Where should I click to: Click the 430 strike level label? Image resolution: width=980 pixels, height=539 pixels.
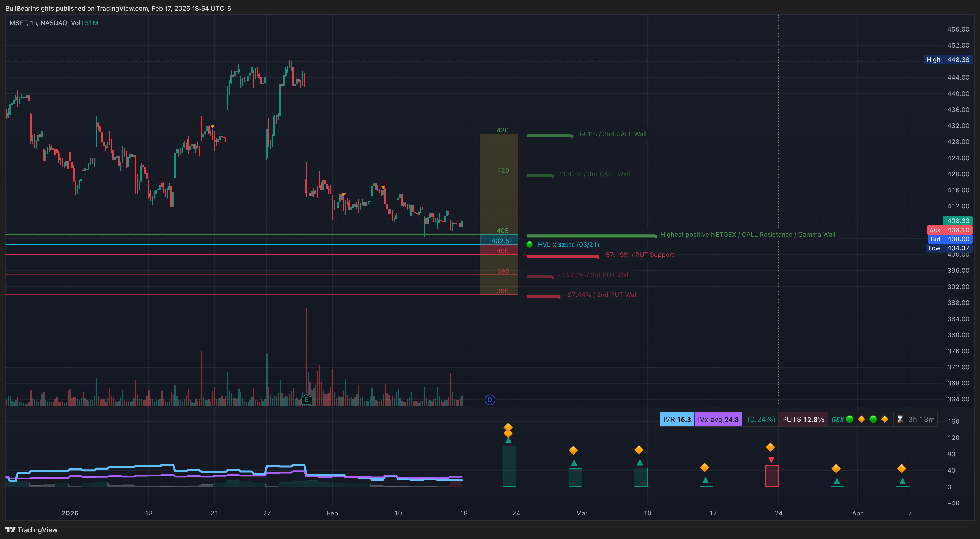point(503,130)
